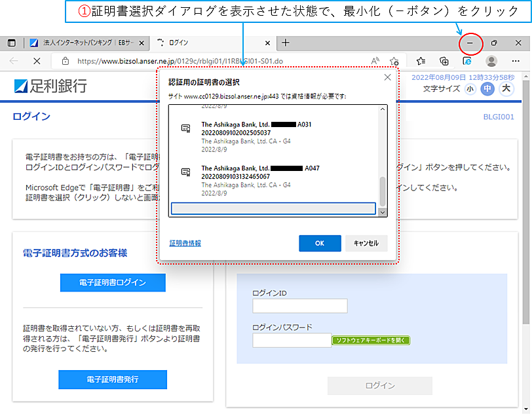
Task: Click the Internet Explorer mode indicator icon
Action: [468, 61]
